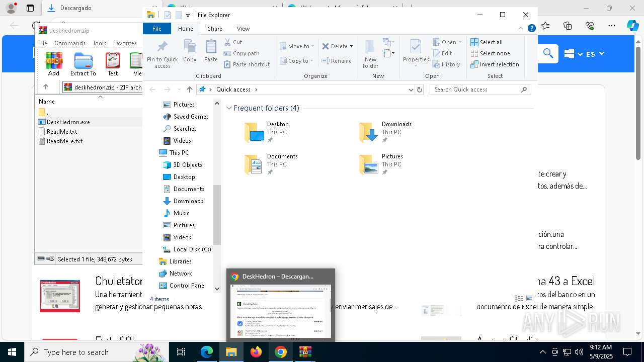Switch to details view button
This screenshot has height=362, width=644.
click(519, 298)
